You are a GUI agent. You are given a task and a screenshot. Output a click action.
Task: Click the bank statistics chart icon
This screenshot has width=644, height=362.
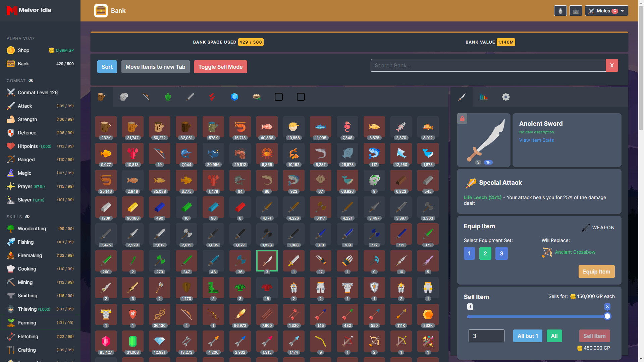(x=483, y=97)
